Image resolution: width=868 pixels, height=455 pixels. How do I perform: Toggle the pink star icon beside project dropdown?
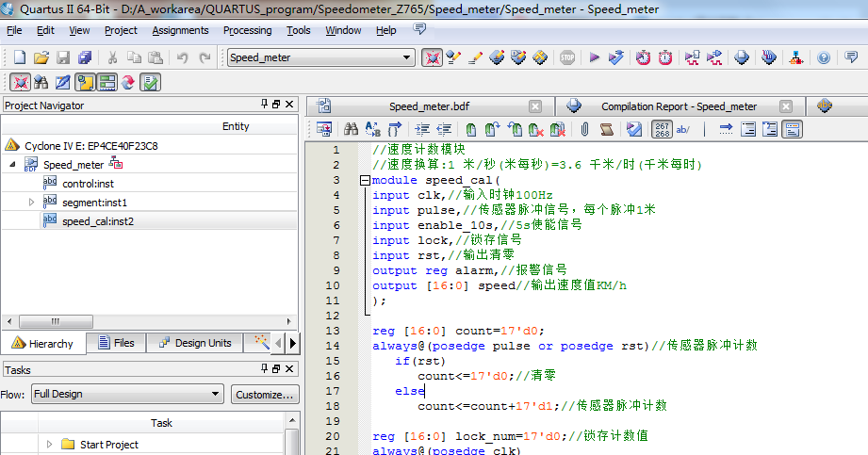[432, 57]
